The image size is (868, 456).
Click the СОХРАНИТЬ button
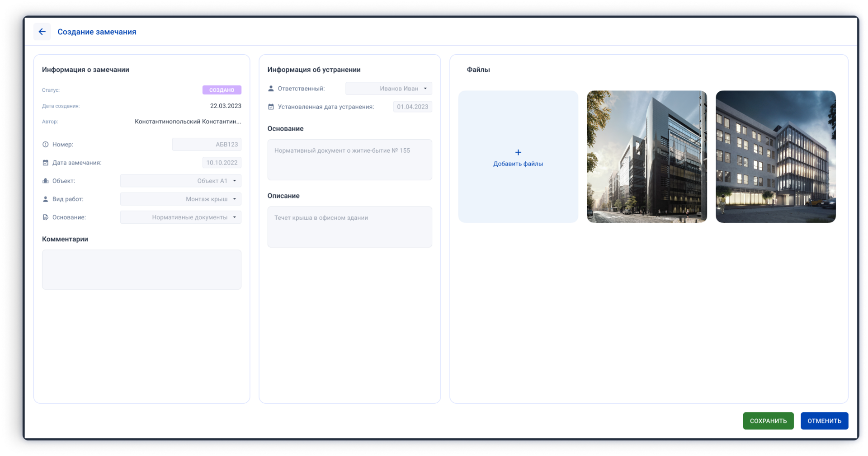point(768,421)
